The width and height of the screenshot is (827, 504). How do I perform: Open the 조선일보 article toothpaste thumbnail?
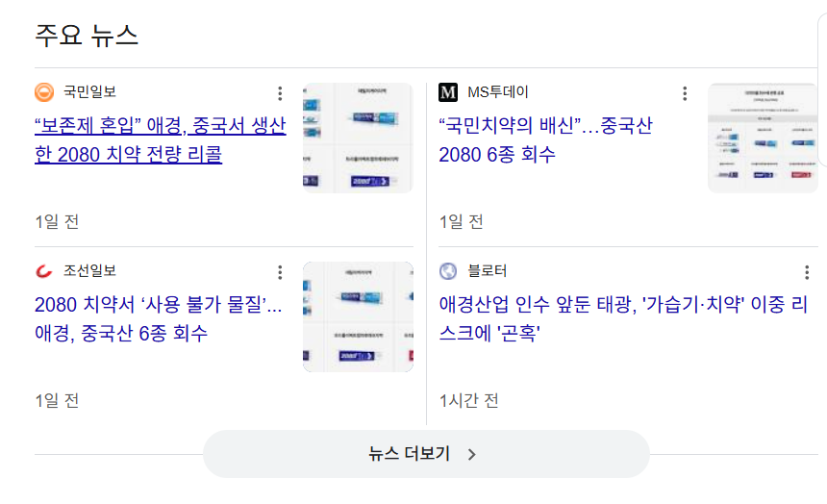[358, 316]
